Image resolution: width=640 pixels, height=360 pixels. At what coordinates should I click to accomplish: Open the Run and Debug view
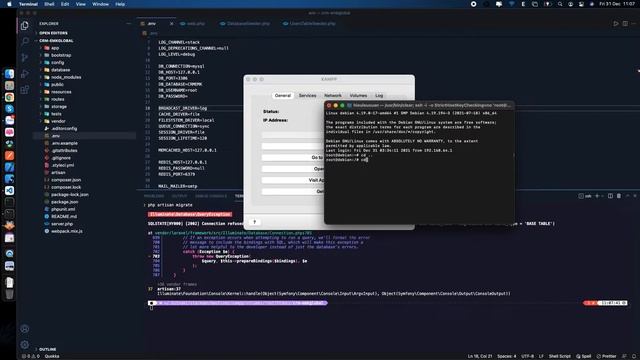pos(24,74)
